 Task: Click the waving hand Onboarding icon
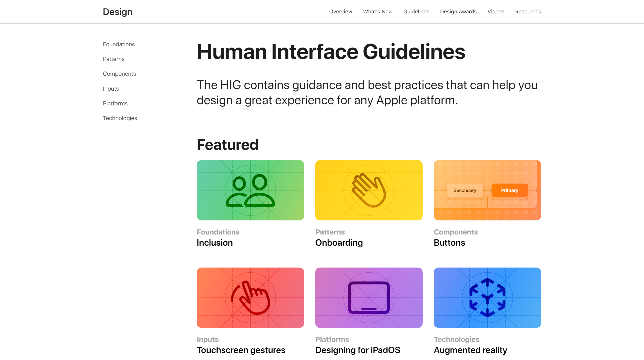[x=369, y=190]
